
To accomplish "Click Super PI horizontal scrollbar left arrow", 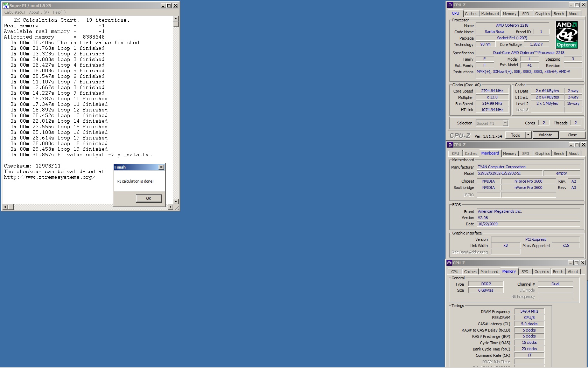I will (x=5, y=207).
